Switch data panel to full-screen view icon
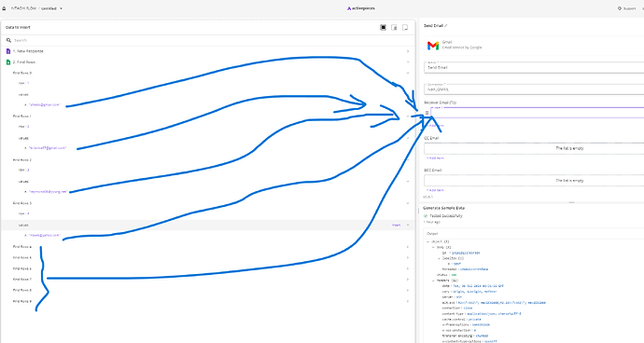 (x=384, y=27)
